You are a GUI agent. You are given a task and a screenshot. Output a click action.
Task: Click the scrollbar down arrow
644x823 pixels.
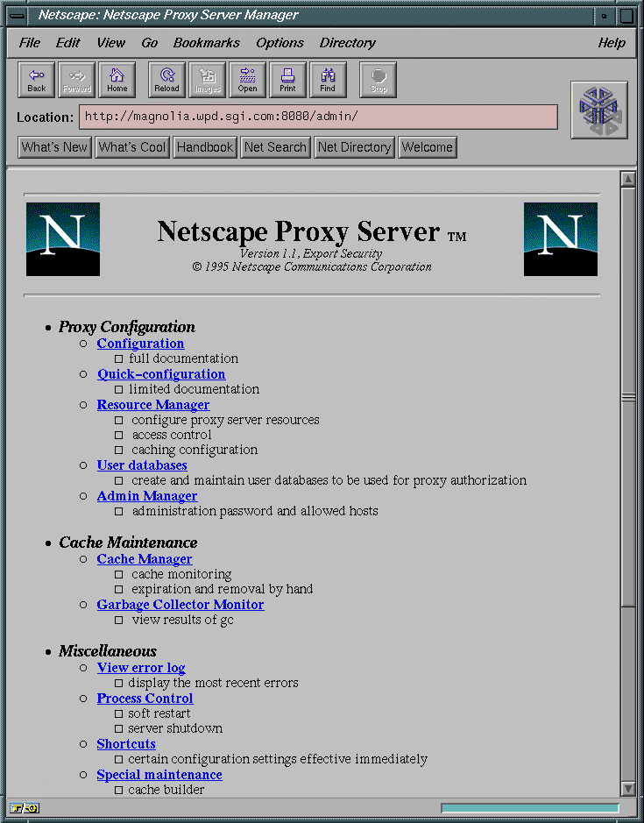click(x=627, y=788)
